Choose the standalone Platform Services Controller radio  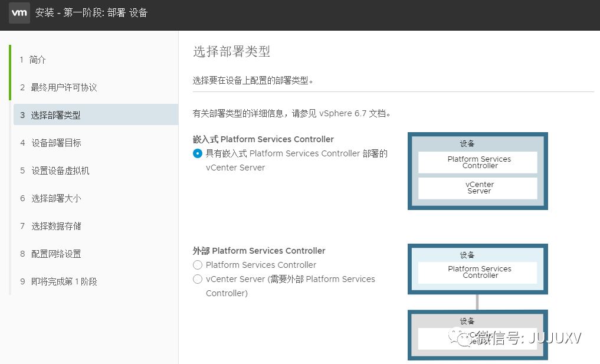(198, 265)
